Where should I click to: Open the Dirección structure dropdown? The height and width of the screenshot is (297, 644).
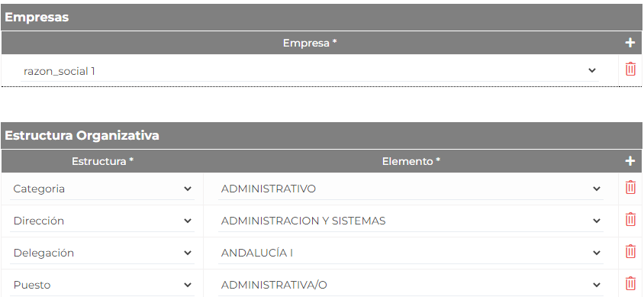pyautogui.click(x=101, y=221)
